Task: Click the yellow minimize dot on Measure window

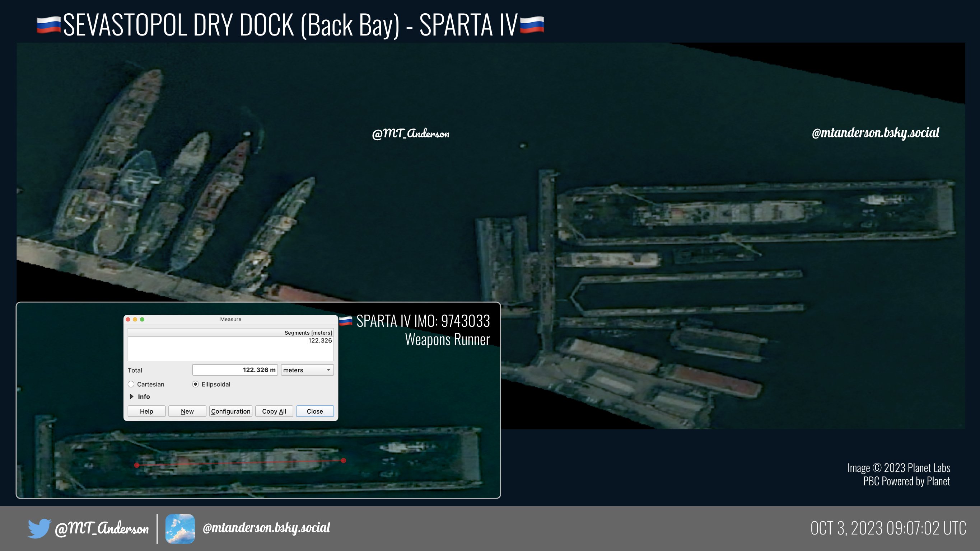Action: (135, 319)
